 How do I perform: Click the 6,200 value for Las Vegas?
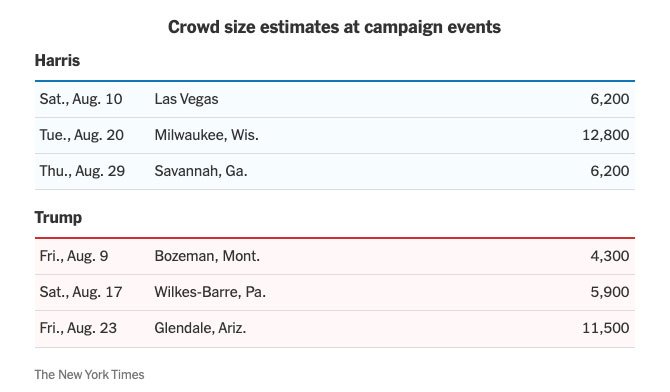[x=609, y=99]
